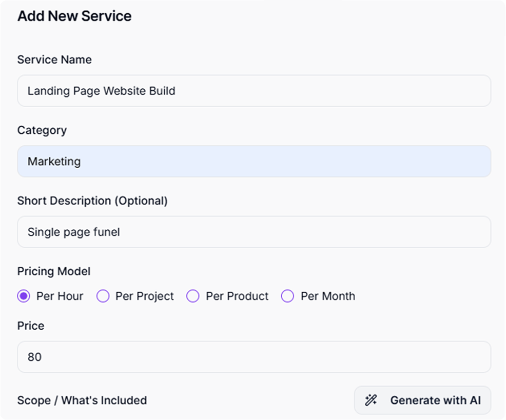This screenshot has height=420, width=506.
Task: Select the Per Product radio button
Action: [192, 296]
